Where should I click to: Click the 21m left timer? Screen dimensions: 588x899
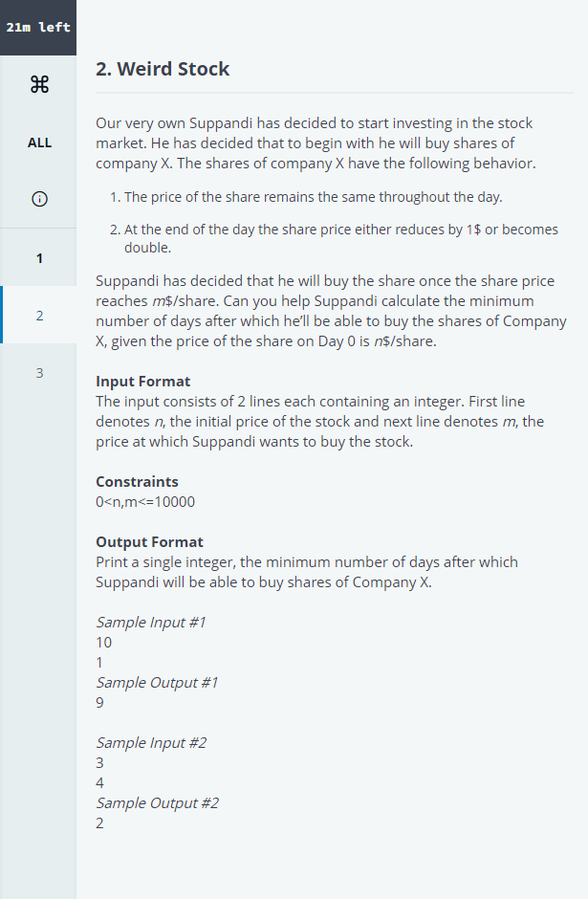pos(38,28)
